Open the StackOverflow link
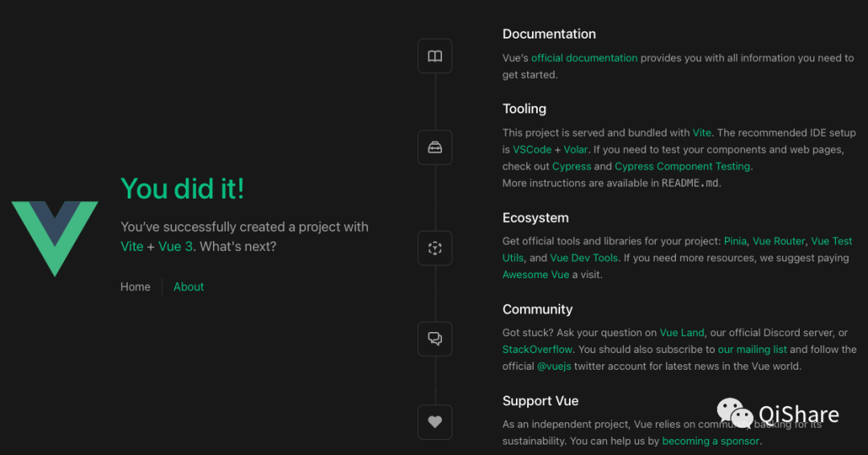This screenshot has width=868, height=455. [x=538, y=350]
